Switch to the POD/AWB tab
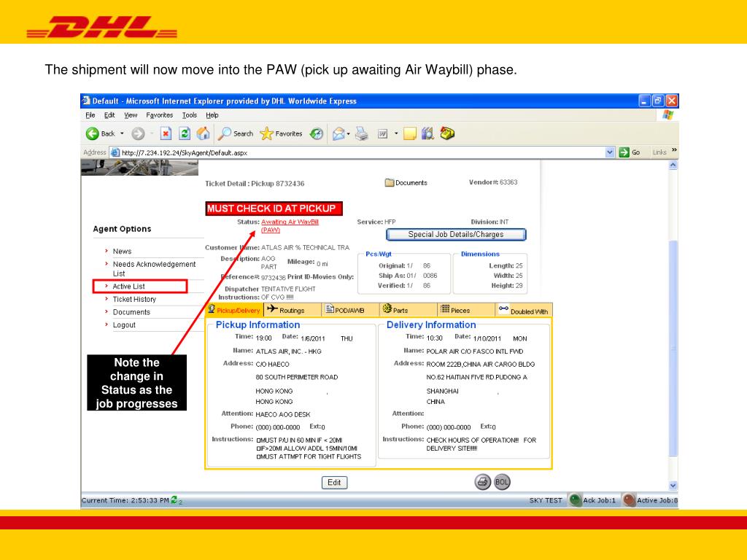Viewport: 747px width, 560px height. coord(350,310)
